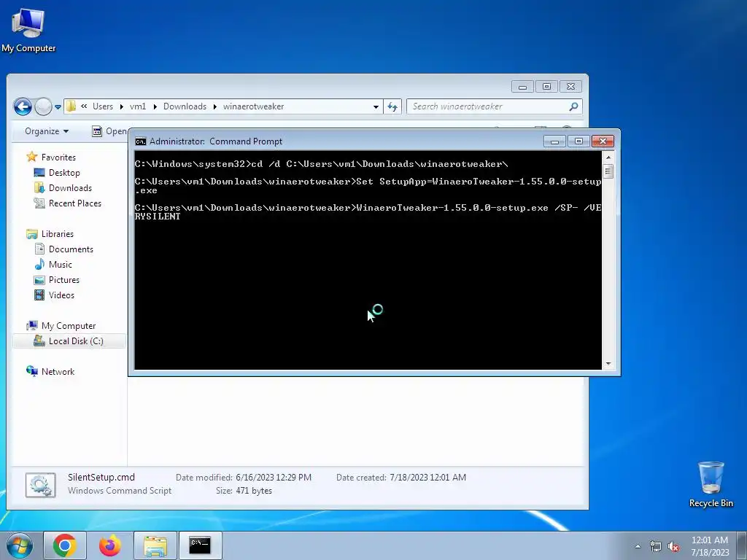Click the muted volume tray icon
This screenshot has width=747, height=560.
tap(673, 547)
